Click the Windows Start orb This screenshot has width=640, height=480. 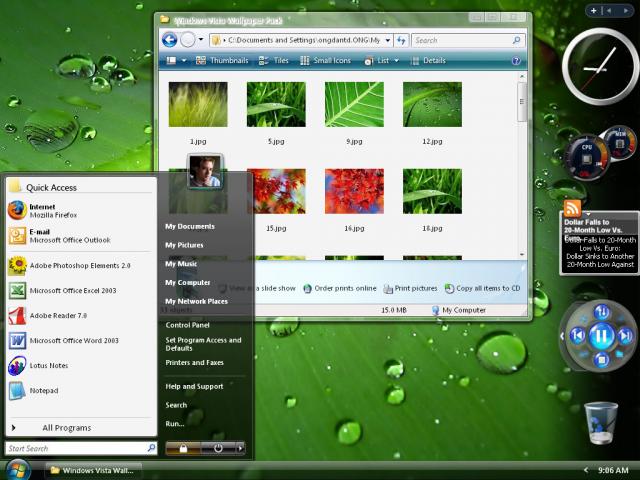(17, 470)
